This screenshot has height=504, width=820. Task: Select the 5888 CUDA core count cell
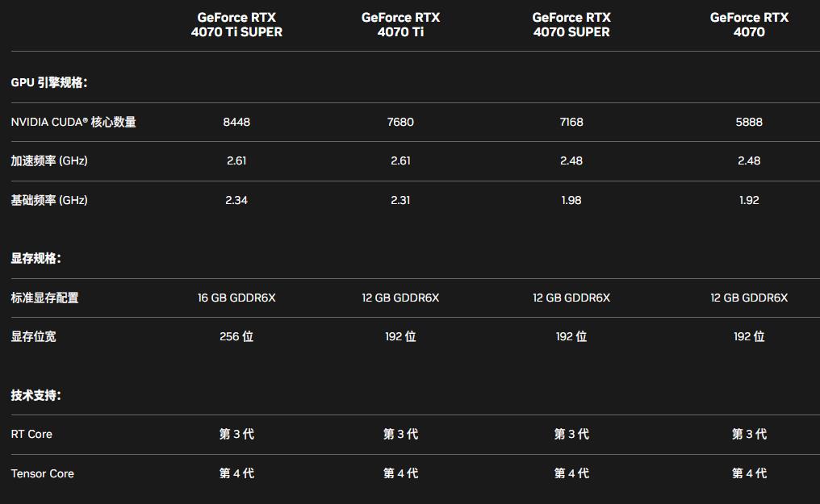(x=749, y=122)
